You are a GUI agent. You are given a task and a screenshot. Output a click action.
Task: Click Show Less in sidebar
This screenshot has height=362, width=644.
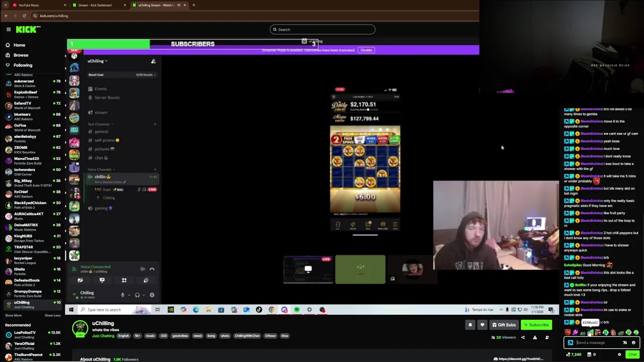52,316
